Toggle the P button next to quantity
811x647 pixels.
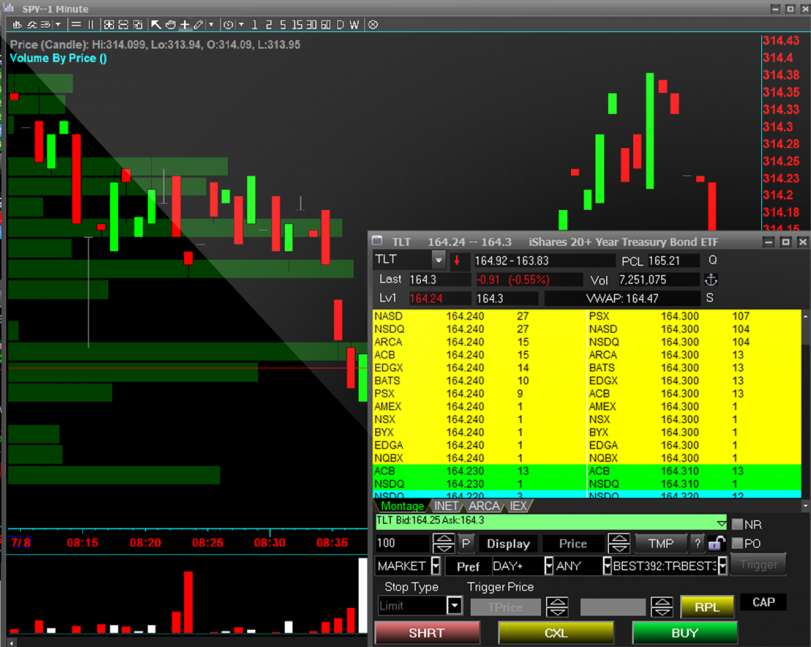(466, 544)
